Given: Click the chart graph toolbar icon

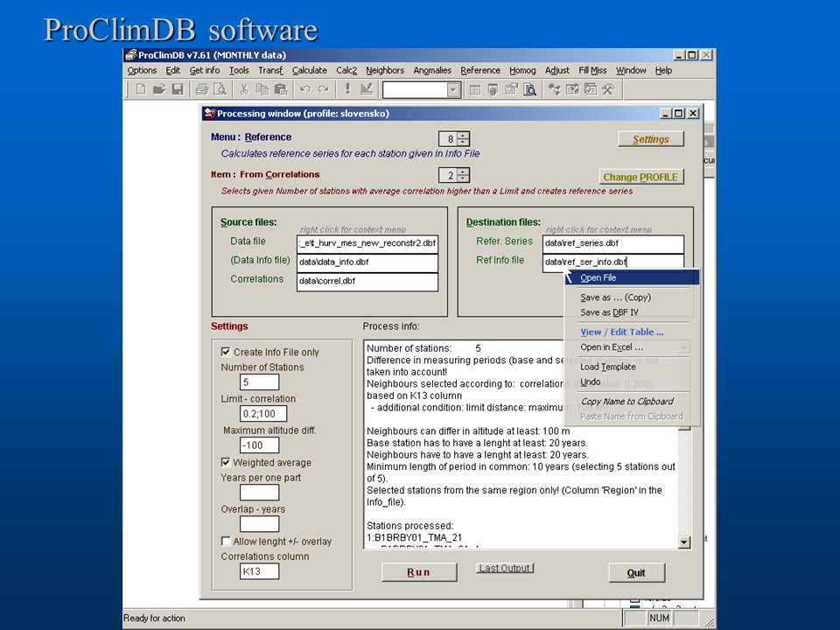Looking at the screenshot, I should [x=367, y=89].
